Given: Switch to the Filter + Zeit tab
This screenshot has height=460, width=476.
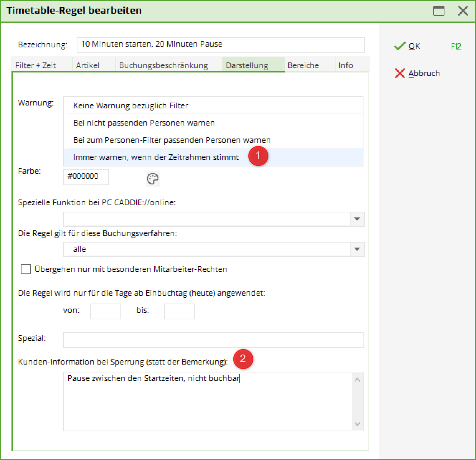Looking at the screenshot, I should point(35,65).
